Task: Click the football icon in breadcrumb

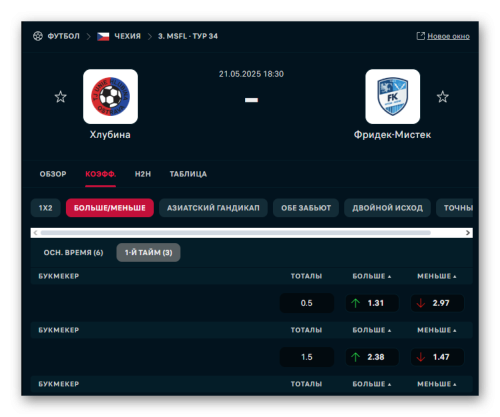Action: [x=38, y=36]
